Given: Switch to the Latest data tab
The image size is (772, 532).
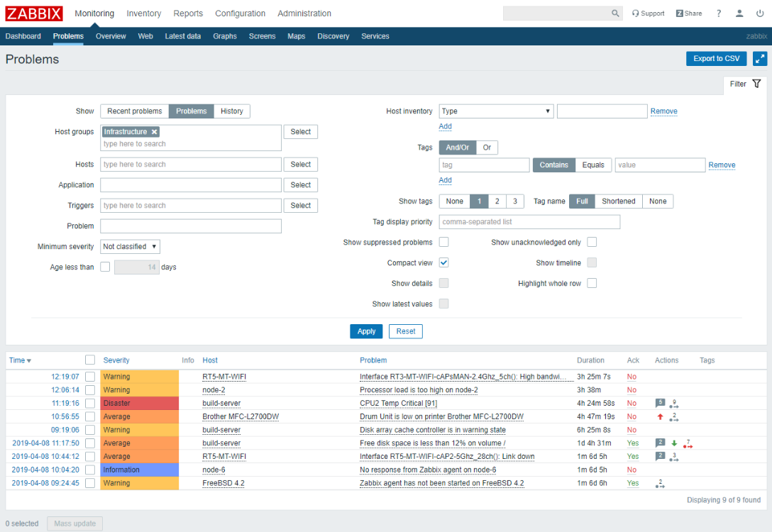Looking at the screenshot, I should click(x=182, y=36).
